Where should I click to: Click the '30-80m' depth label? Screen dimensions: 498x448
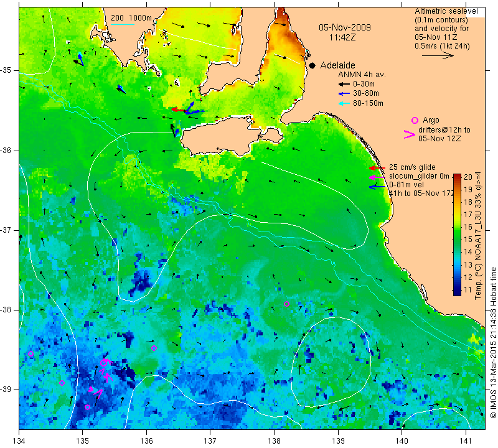click(x=366, y=94)
